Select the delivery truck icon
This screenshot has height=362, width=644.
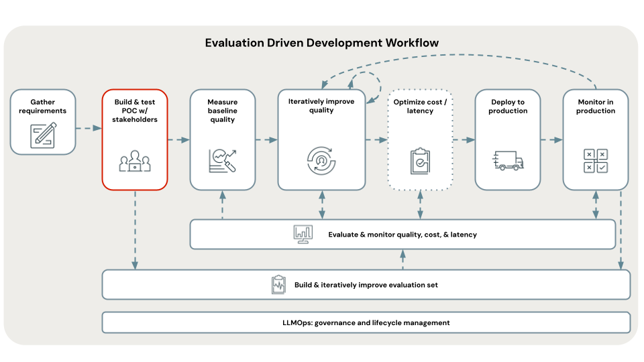[x=508, y=160]
